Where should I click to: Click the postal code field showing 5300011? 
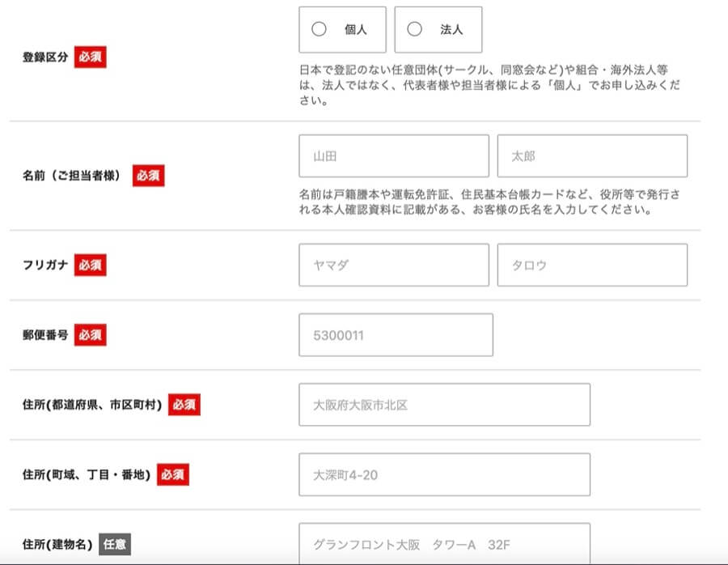[x=396, y=335]
